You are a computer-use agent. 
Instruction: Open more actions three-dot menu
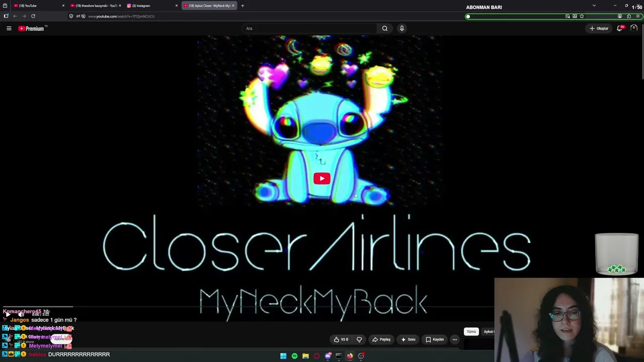click(455, 339)
